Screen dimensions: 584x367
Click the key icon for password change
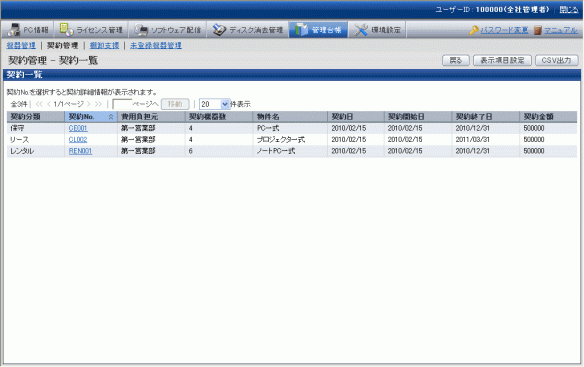473,30
